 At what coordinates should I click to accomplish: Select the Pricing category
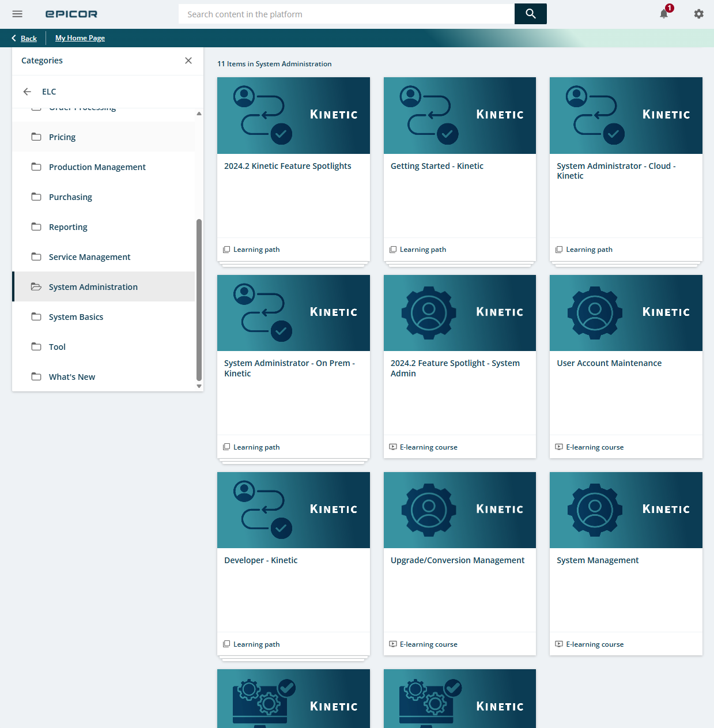(x=104, y=137)
